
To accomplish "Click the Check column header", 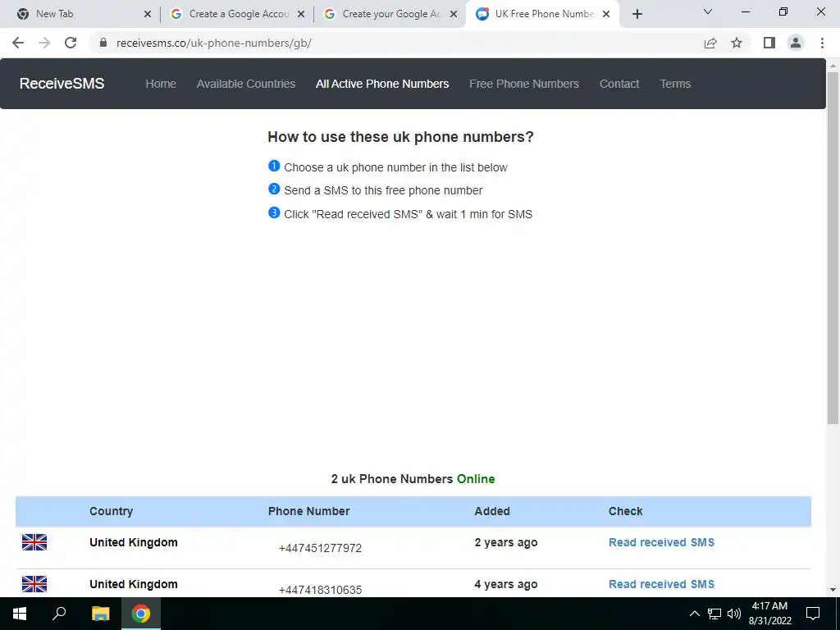I will tap(625, 511).
